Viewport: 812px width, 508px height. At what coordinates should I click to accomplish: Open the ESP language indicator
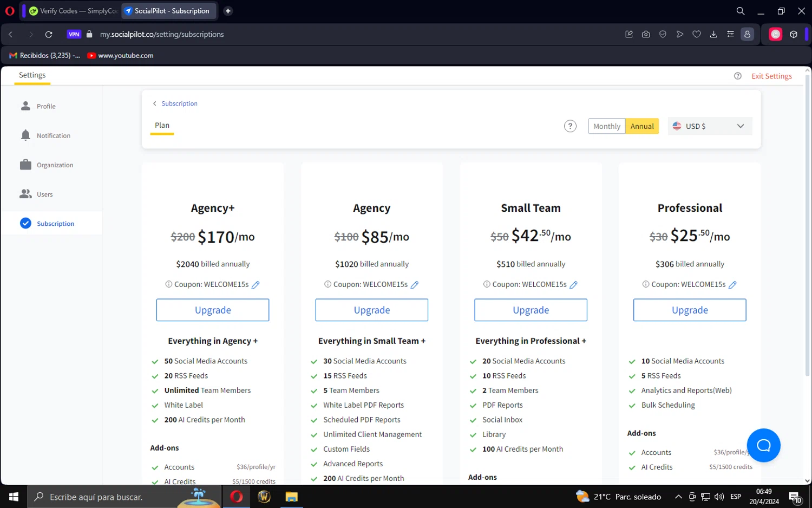(x=736, y=497)
